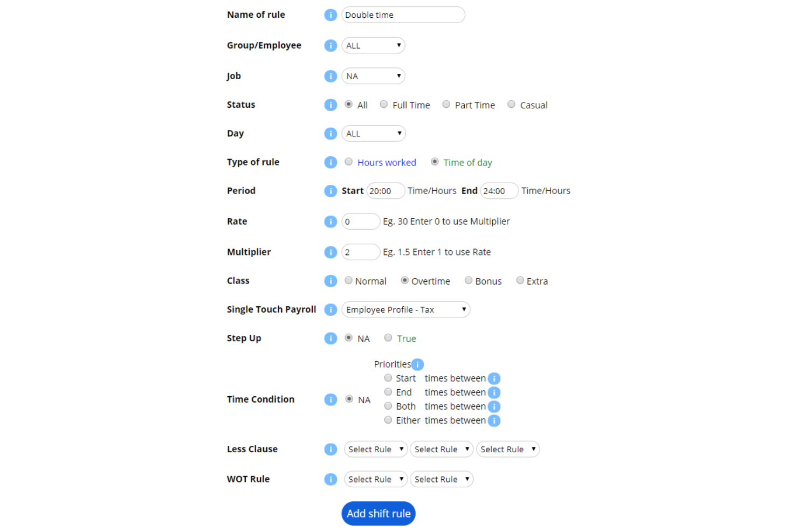Select the Full Time status radio
Screen dimensions: 798x532
coord(384,105)
